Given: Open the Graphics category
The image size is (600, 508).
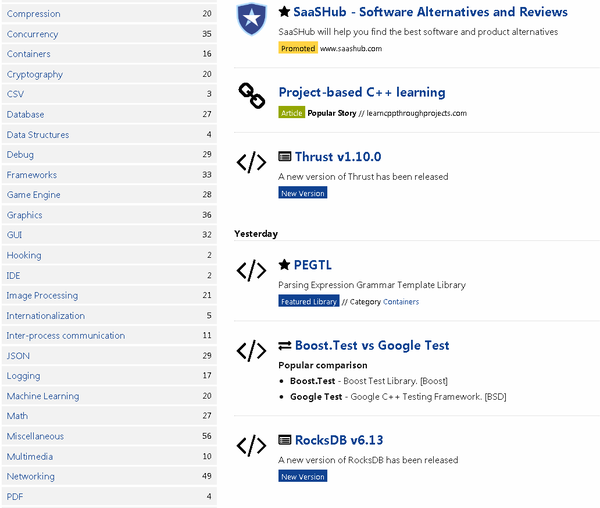Looking at the screenshot, I should click(x=109, y=215).
